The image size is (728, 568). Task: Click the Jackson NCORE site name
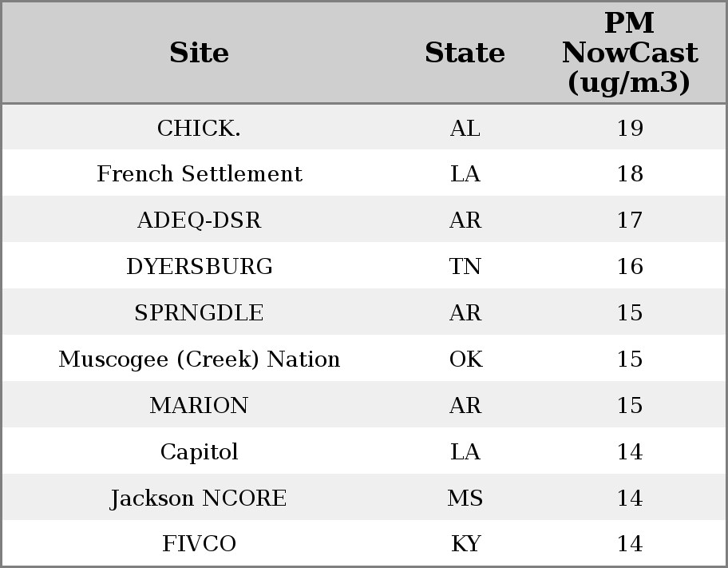pyautogui.click(x=199, y=498)
